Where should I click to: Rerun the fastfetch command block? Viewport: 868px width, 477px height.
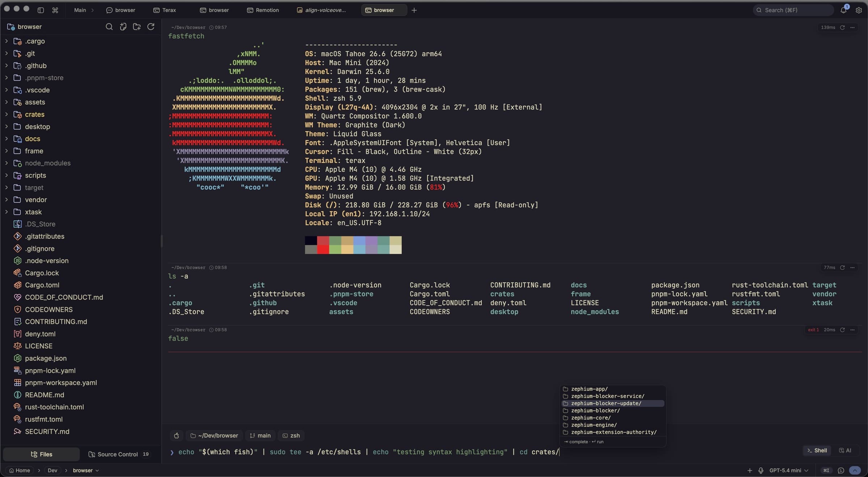[x=842, y=27]
